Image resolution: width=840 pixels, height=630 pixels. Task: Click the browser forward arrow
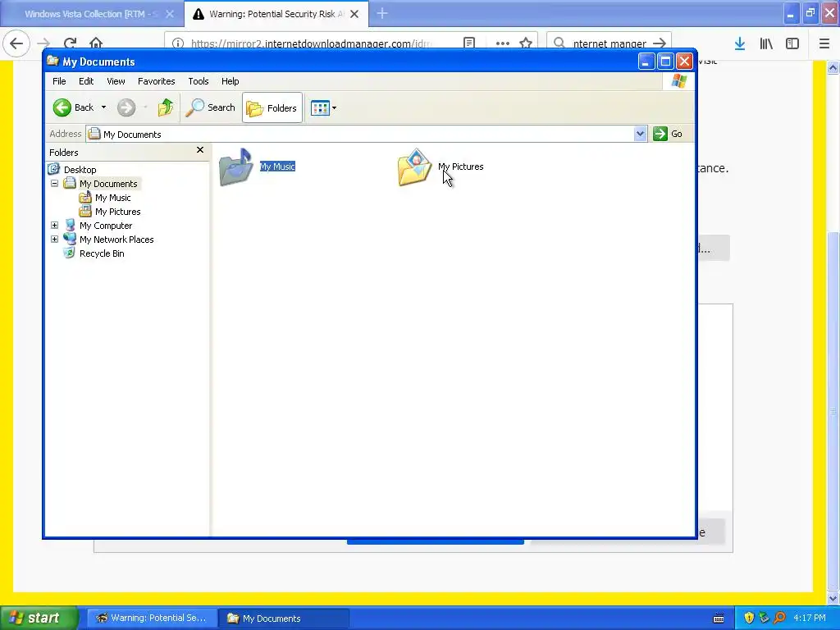tap(44, 43)
